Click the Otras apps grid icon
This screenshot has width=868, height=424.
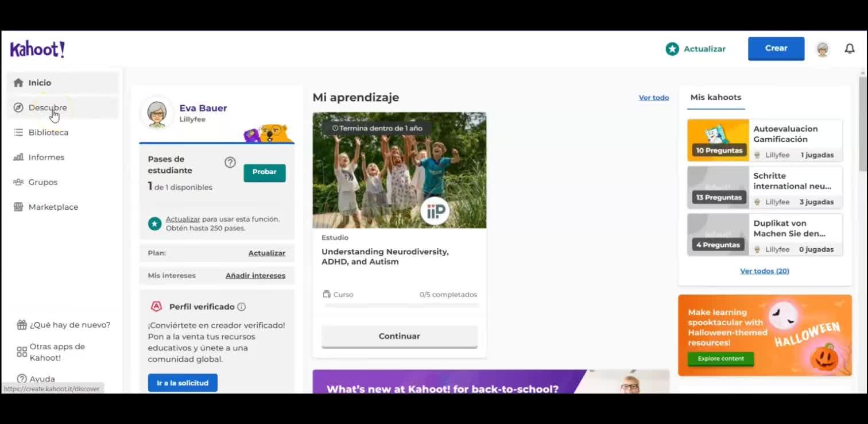tap(22, 352)
